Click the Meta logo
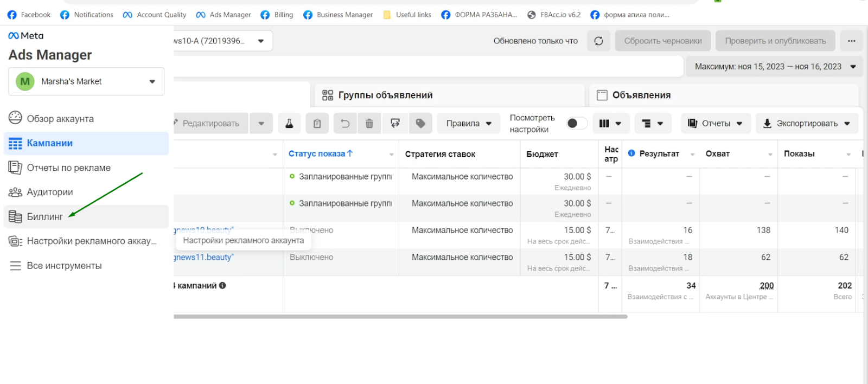Screen dimensions: 868x384 (26, 36)
